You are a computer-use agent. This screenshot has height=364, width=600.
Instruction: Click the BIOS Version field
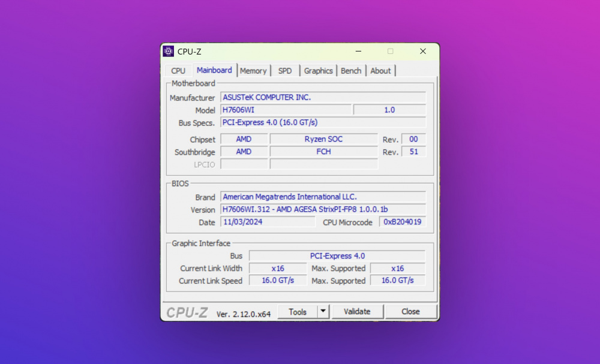(x=323, y=210)
